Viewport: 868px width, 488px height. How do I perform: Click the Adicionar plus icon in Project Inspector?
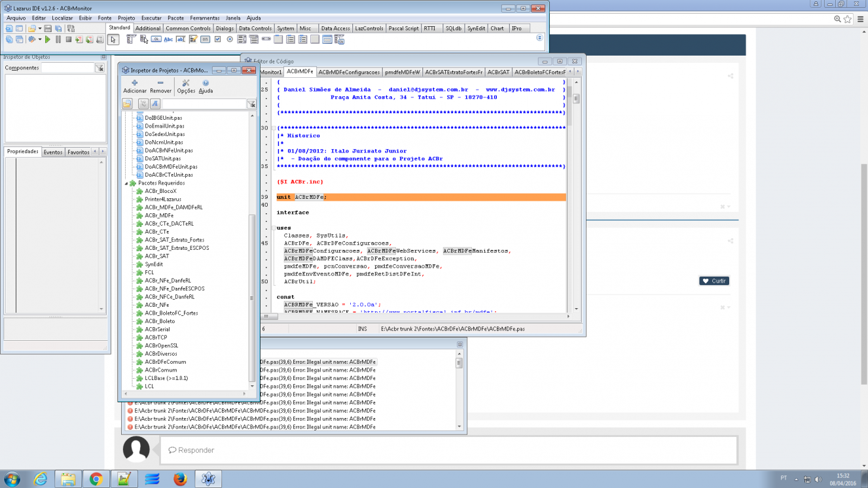[135, 83]
